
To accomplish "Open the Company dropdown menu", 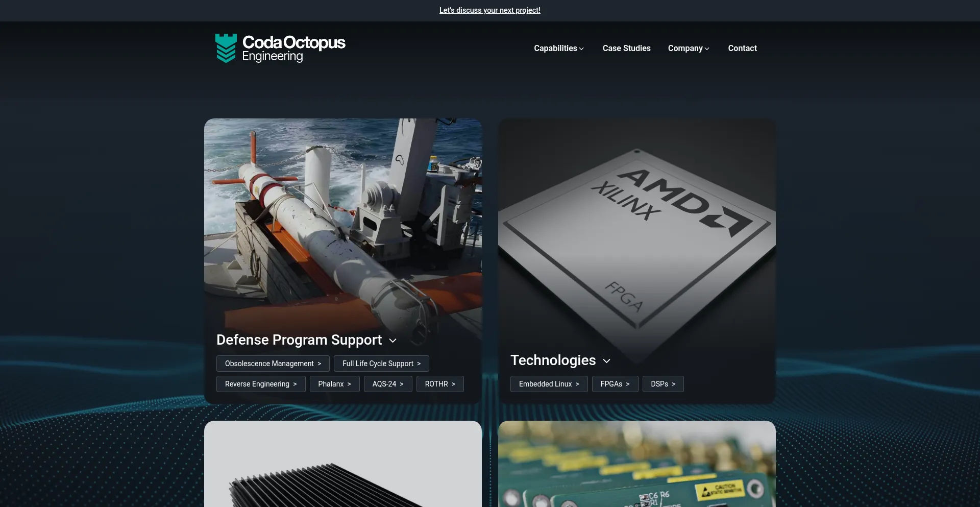I will click(688, 49).
